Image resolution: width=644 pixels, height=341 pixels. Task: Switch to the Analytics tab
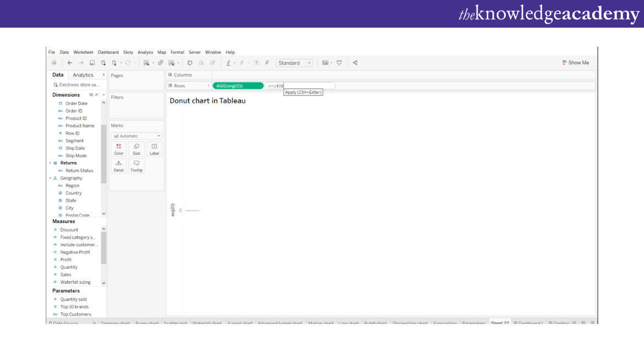coord(83,75)
